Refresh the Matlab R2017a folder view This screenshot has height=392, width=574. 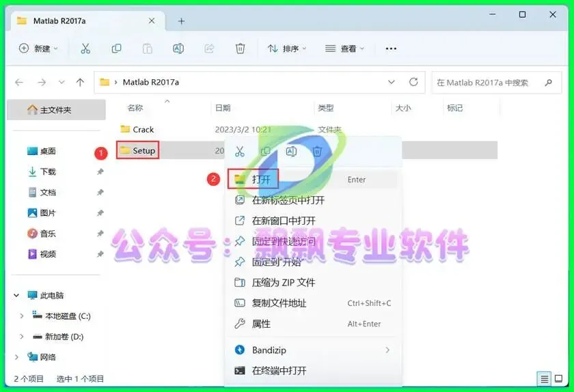[x=413, y=82]
